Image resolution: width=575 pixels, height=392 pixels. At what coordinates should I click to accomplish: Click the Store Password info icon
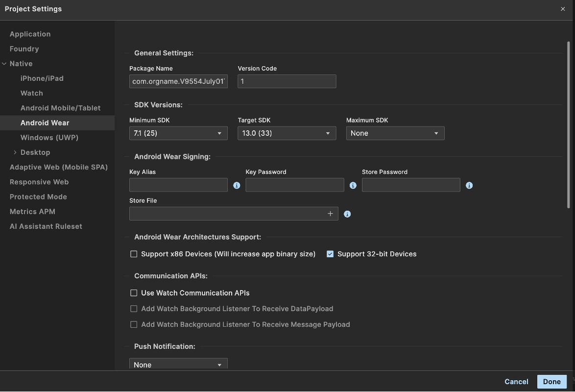469,186
